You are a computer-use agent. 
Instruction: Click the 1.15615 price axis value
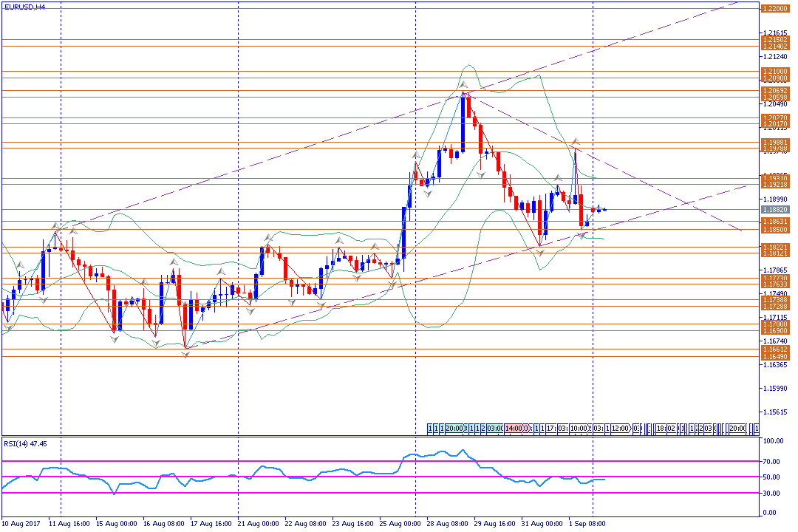775,412
